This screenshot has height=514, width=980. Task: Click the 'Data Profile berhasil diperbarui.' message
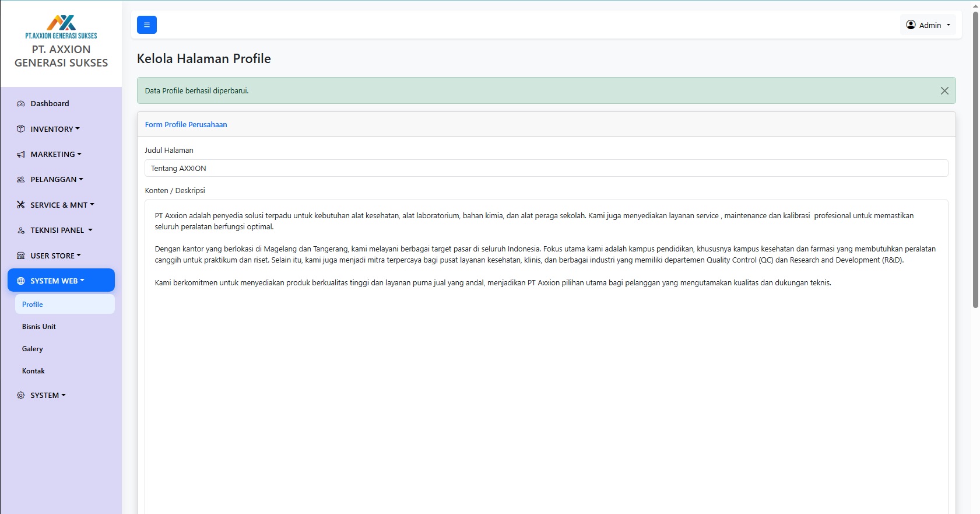(x=197, y=90)
